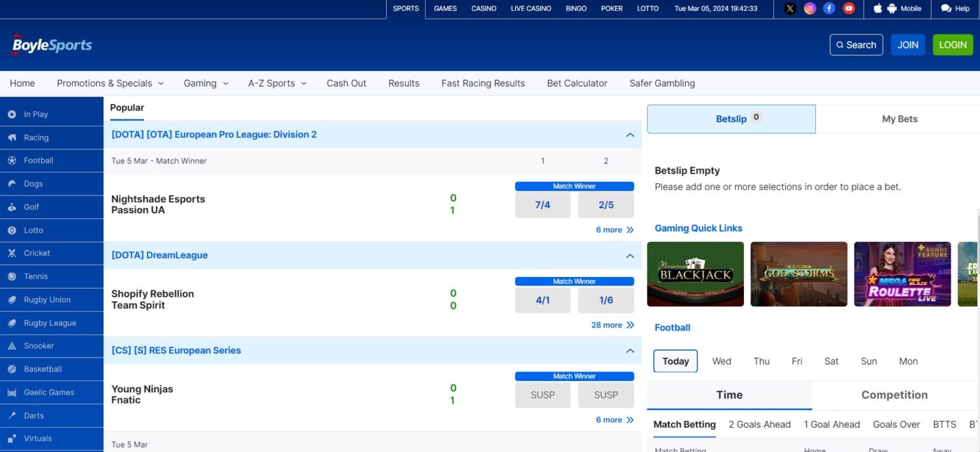Viewport: 980px width, 452px height.
Task: Click the green LOGIN button
Action: point(953,45)
